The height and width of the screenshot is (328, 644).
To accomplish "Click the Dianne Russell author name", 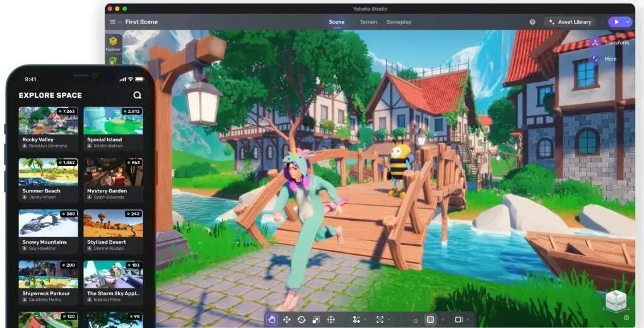I will 109,249.
